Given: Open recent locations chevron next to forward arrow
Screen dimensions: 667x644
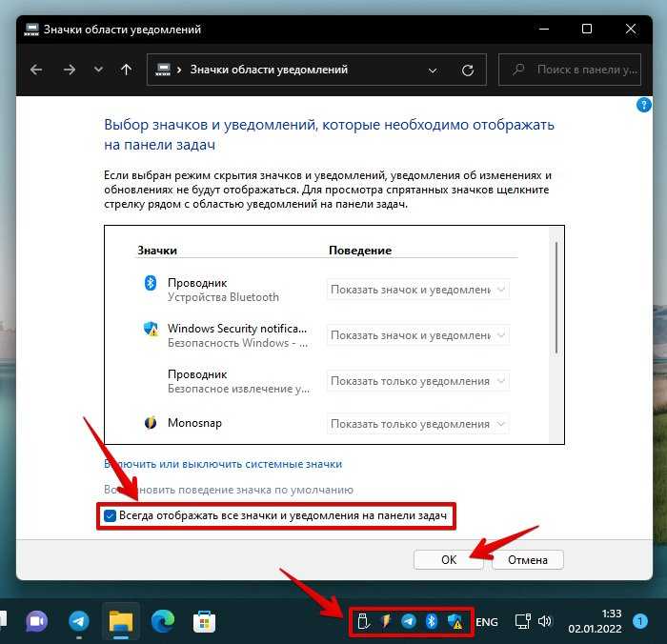Looking at the screenshot, I should coord(98,70).
